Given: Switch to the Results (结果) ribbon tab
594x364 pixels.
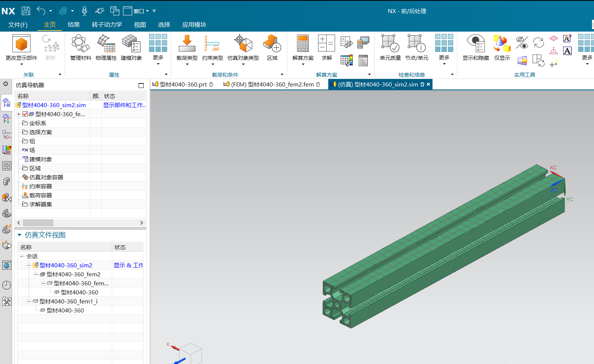Looking at the screenshot, I should click(73, 25).
